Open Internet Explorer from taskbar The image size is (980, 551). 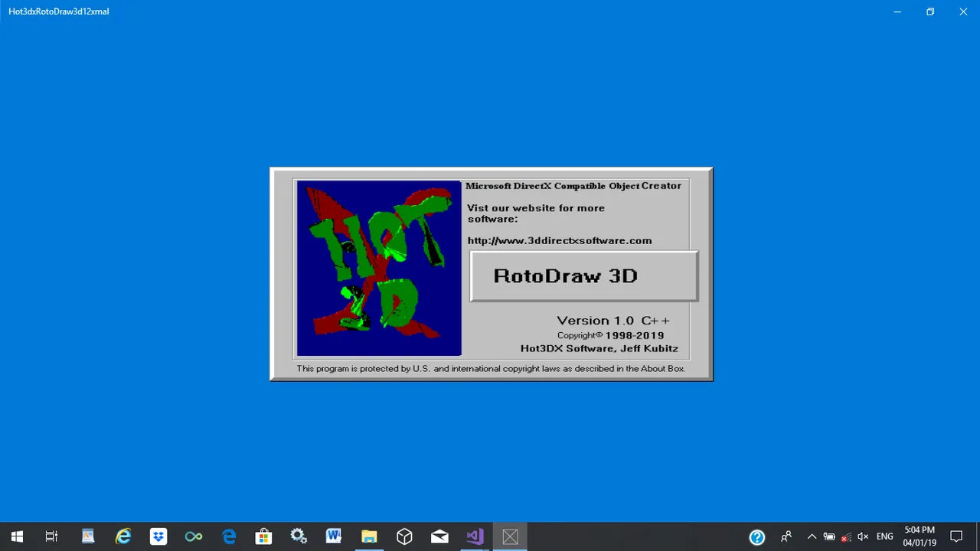[123, 536]
